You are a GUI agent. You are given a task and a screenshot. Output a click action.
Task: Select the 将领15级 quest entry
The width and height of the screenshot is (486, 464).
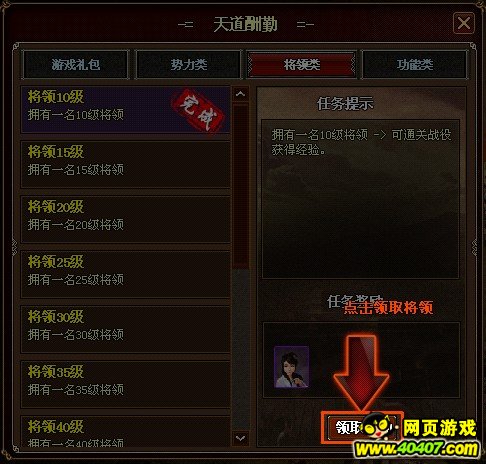126,164
